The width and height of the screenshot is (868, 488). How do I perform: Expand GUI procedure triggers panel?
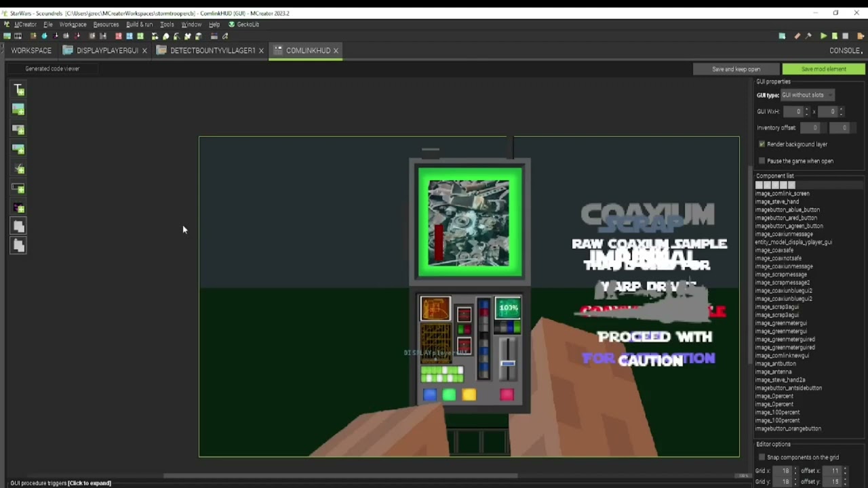(60, 483)
